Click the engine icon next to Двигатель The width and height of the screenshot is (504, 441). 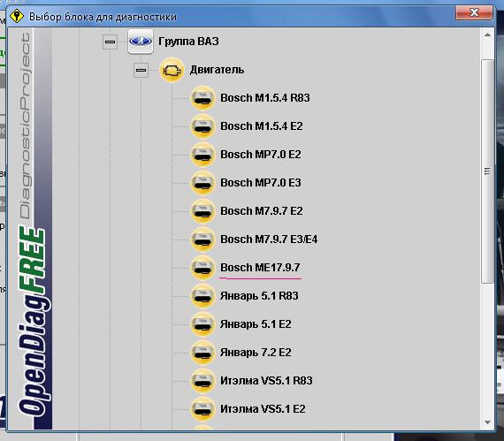click(172, 70)
